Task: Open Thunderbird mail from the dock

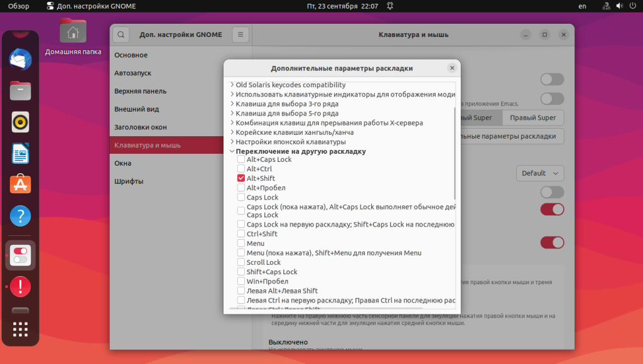Action: click(x=20, y=59)
